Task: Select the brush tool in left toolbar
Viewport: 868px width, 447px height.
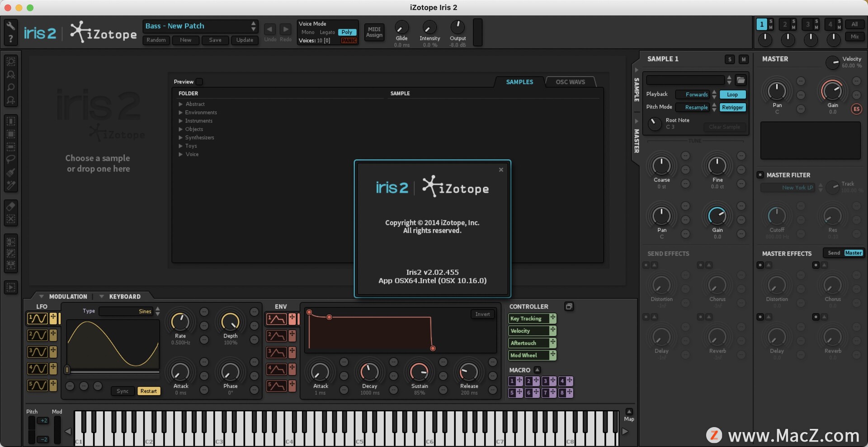Action: click(x=11, y=172)
